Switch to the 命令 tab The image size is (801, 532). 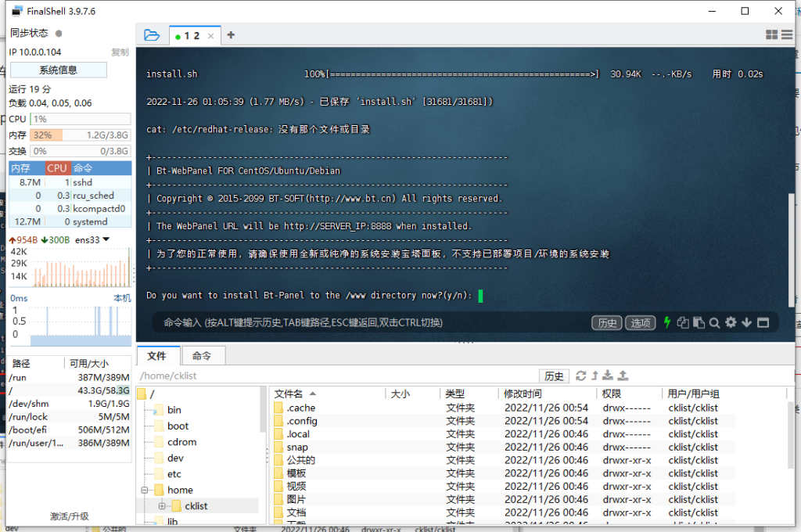203,356
